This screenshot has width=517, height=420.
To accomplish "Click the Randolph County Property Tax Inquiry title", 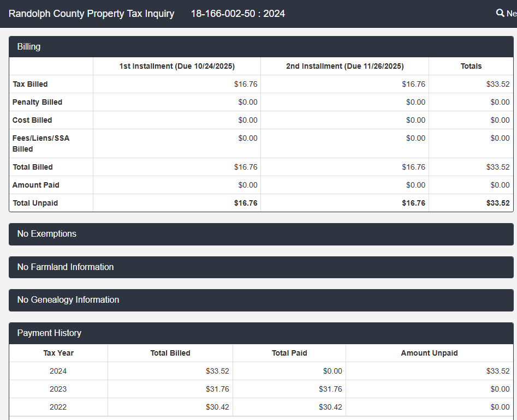I will pos(91,14).
